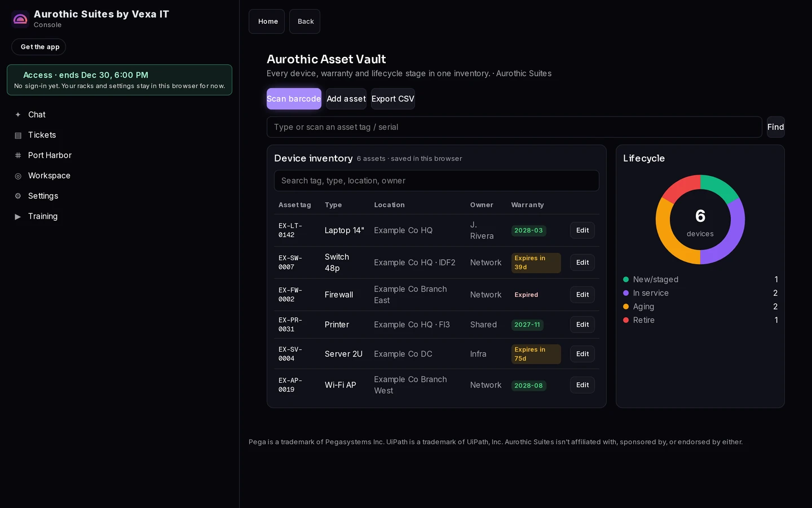Select Workspace in the sidebar
The width and height of the screenshot is (812, 508).
tap(49, 176)
